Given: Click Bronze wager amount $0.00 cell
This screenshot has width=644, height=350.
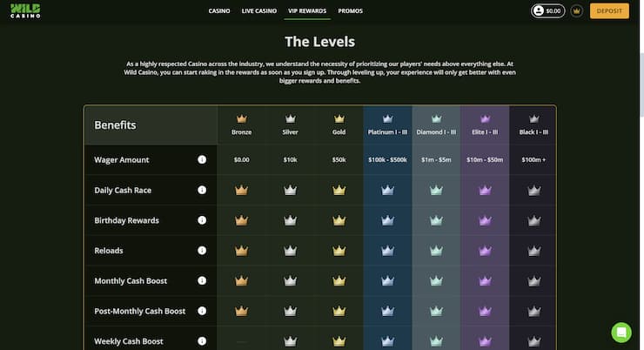Looking at the screenshot, I should tap(242, 160).
